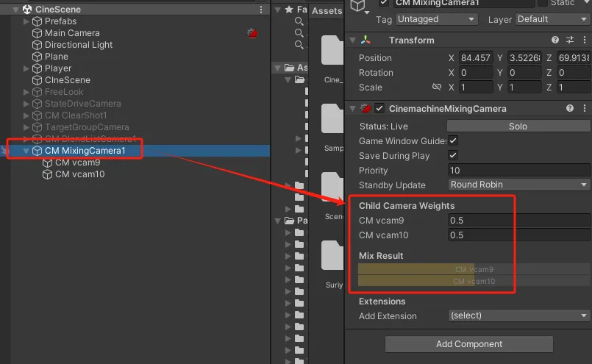The width and height of the screenshot is (592, 364).
Task: Collapse CM MixingCamera1 children
Action: click(x=26, y=151)
